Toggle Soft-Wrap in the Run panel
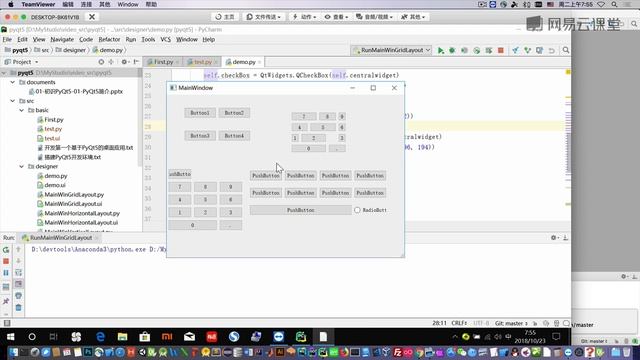This screenshot has height=360, width=640. (x=18, y=272)
